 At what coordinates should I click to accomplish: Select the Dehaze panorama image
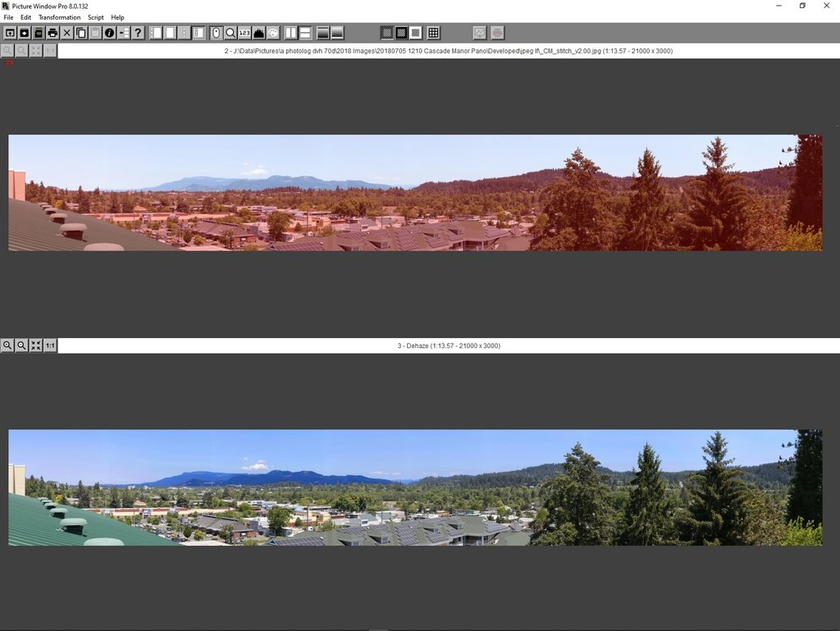point(414,487)
